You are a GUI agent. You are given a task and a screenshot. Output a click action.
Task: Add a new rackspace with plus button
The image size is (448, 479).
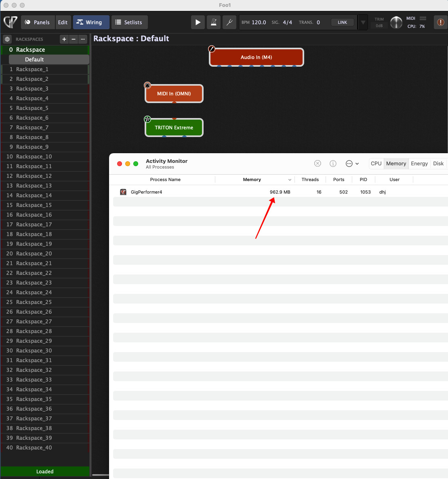[64, 39]
